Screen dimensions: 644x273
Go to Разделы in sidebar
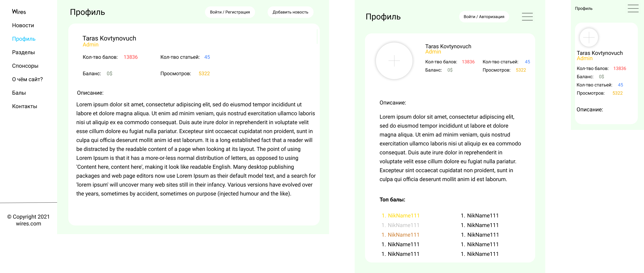pyautogui.click(x=24, y=52)
